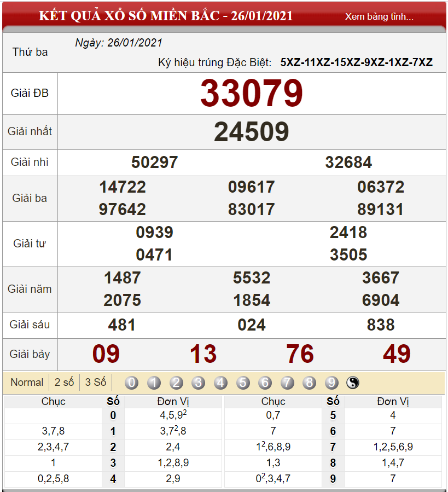Image resolution: width=448 pixels, height=492 pixels.
Task: Click the number 9 ball filter
Action: coord(331,383)
